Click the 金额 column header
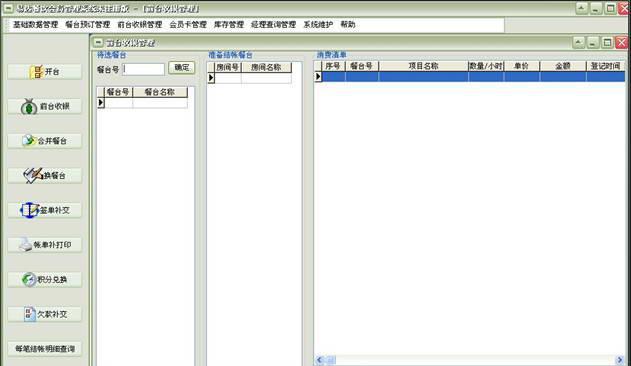Image resolution: width=631 pixels, height=366 pixels. click(563, 66)
